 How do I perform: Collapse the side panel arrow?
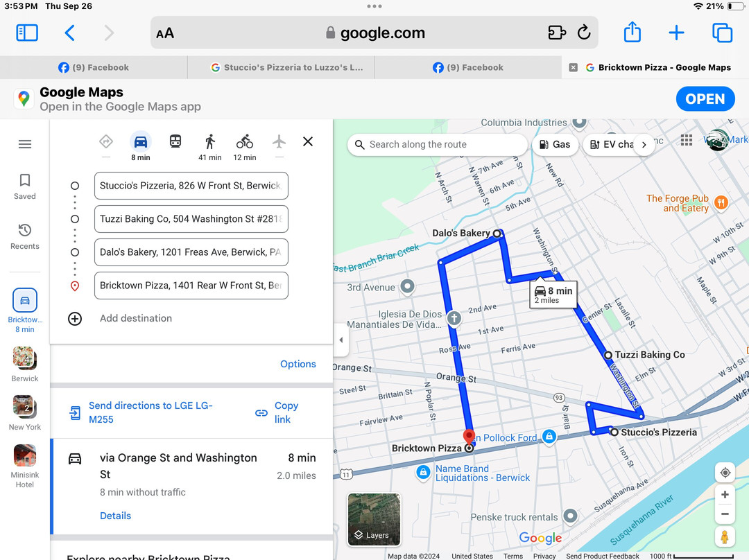click(341, 340)
